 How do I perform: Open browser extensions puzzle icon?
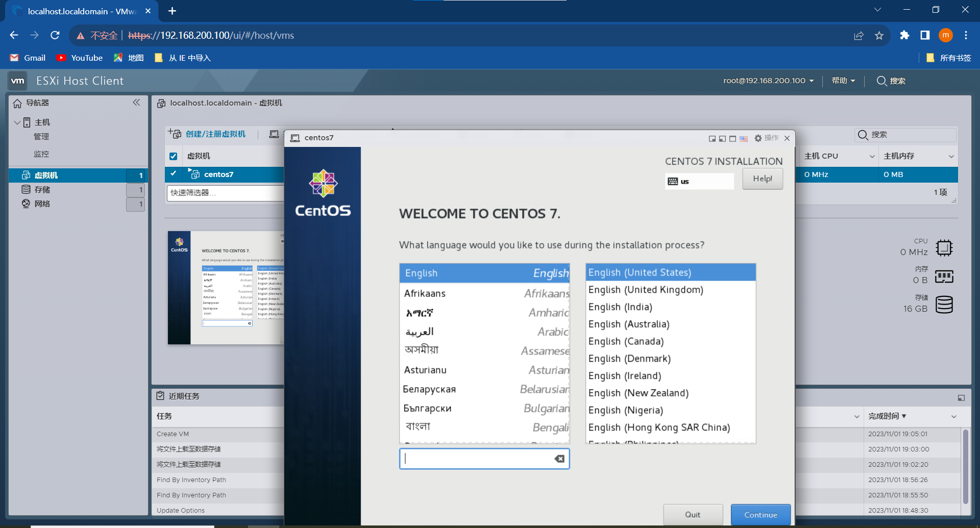coord(904,35)
